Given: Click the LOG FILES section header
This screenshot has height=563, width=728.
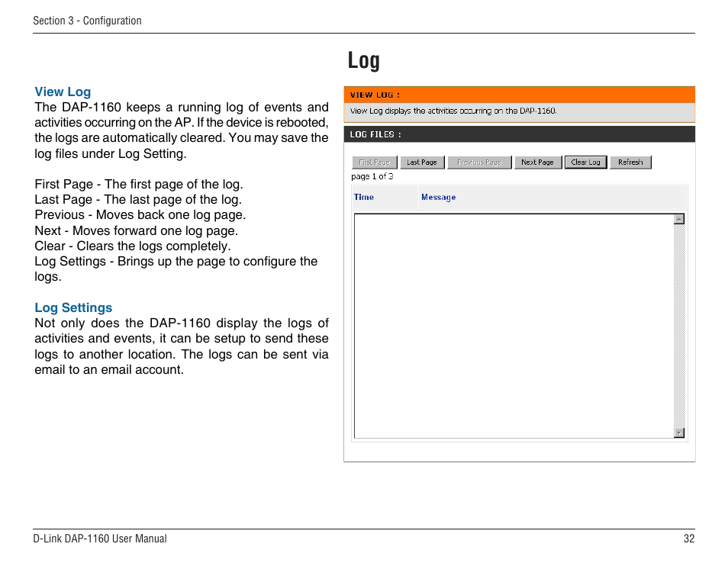Looking at the screenshot, I should (519, 134).
